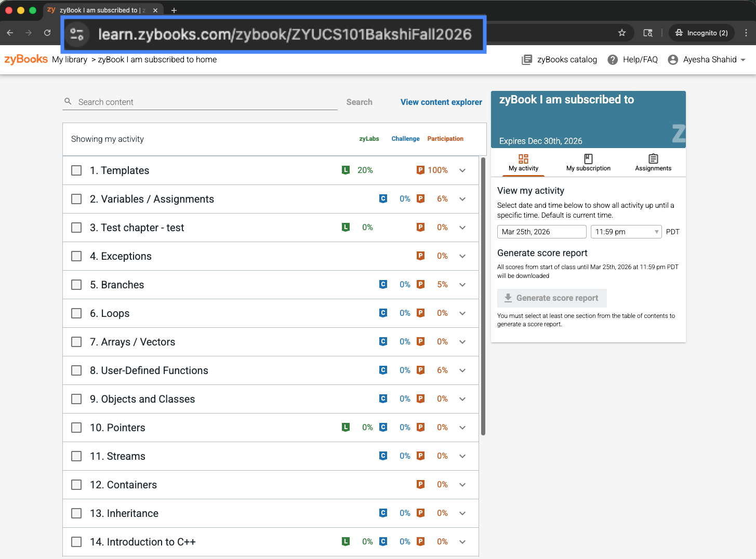Open zyBooks catalog icon
This screenshot has width=756, height=559.
(527, 60)
